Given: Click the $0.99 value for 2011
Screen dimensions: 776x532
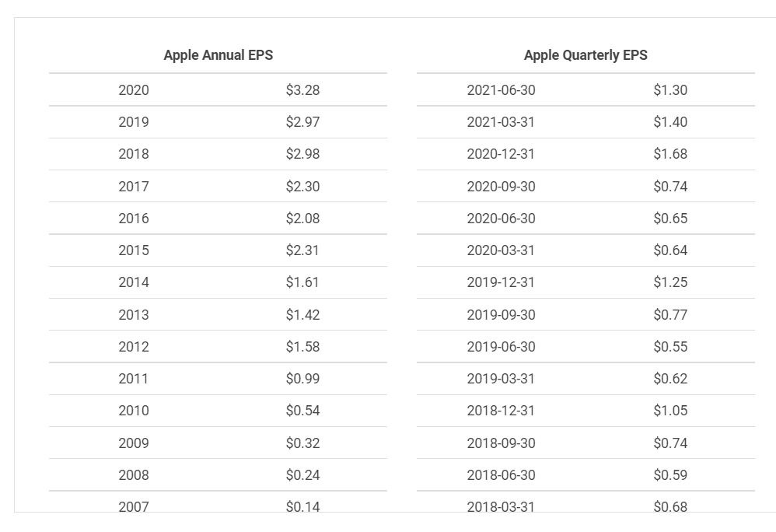Looking at the screenshot, I should (x=303, y=379).
